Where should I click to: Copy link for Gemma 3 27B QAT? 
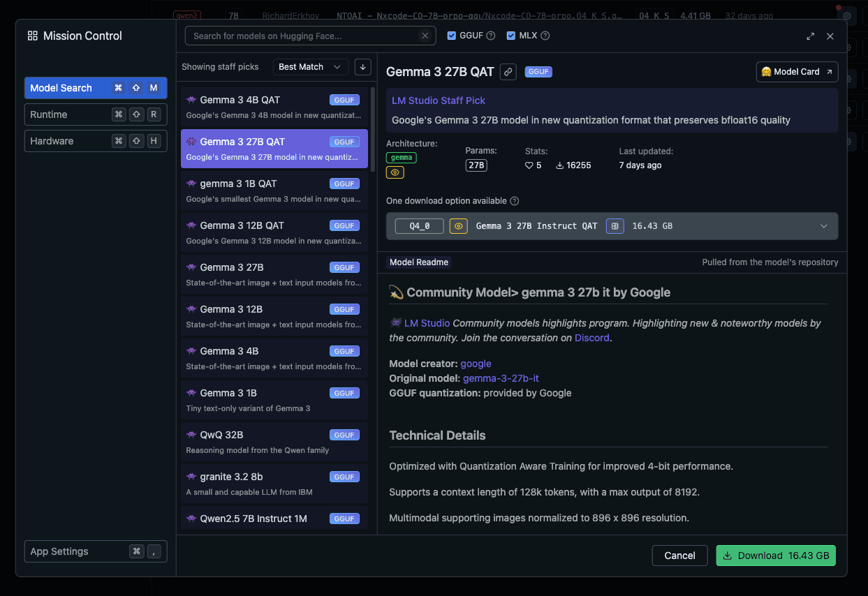click(x=509, y=71)
